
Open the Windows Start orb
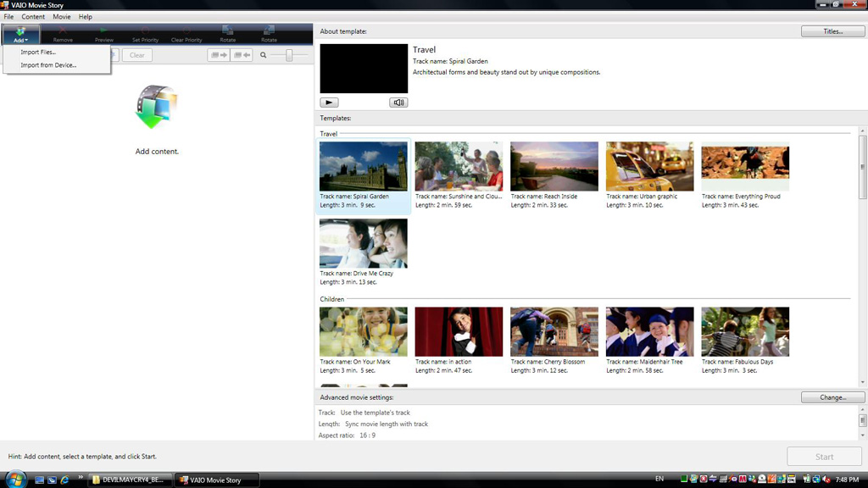[x=15, y=480]
